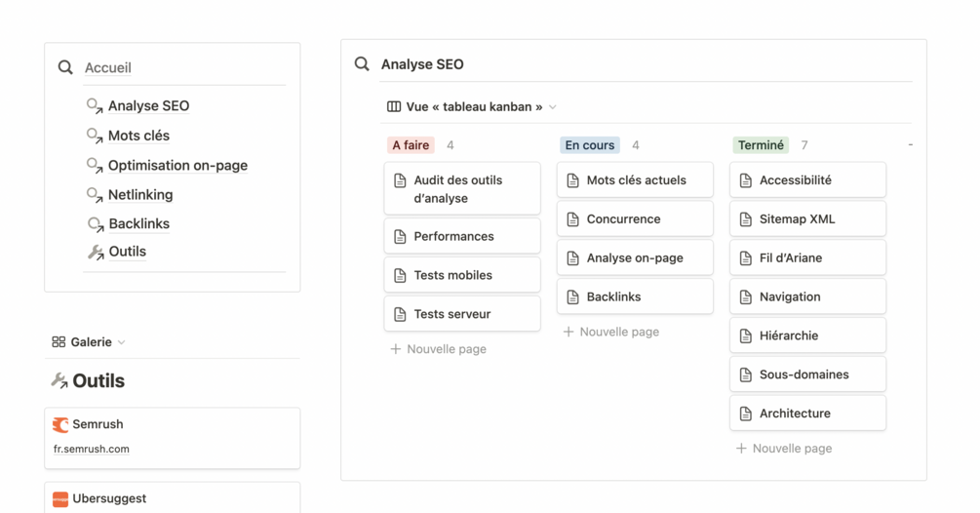
Task: Click the wrench icon beside Outils link
Action: click(96, 252)
